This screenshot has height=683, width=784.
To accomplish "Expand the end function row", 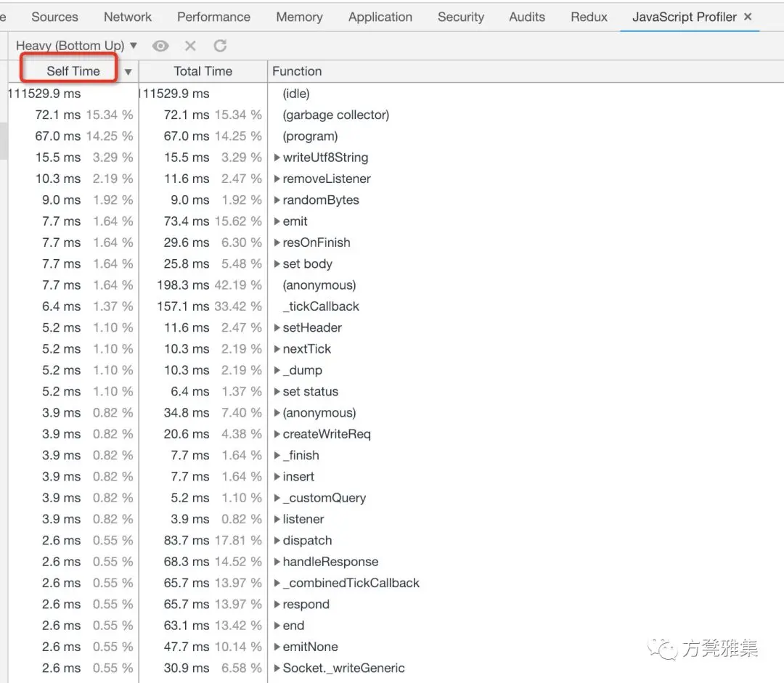I will 277,626.
